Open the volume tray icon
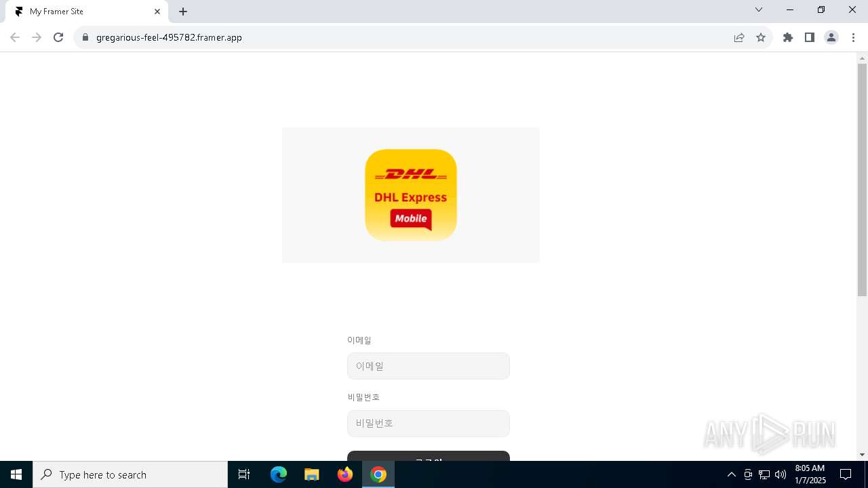 pos(781,474)
